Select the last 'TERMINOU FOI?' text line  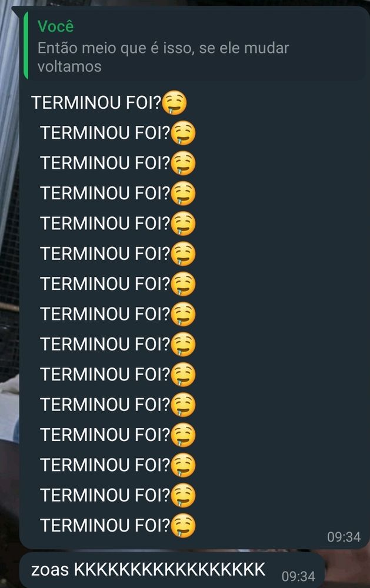tap(105, 525)
